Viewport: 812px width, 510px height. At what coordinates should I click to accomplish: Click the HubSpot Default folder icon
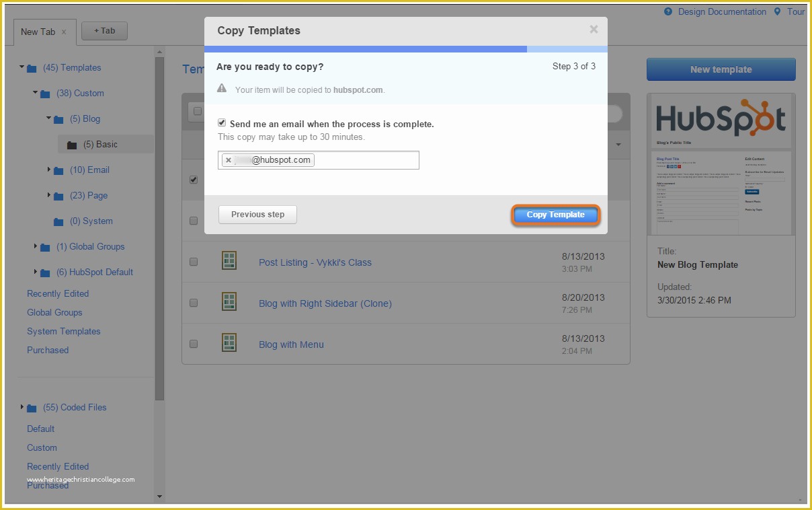pos(45,272)
